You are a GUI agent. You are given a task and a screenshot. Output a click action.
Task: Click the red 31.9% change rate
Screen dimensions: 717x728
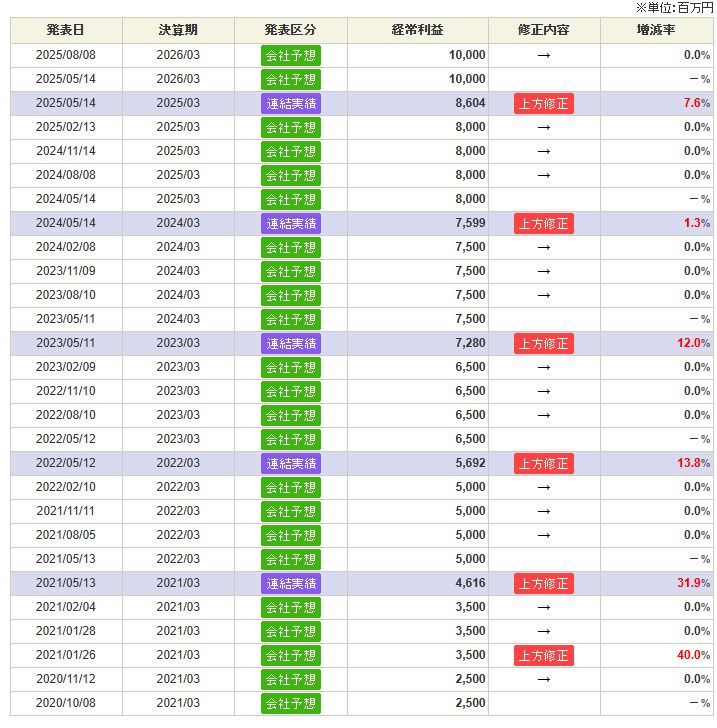(x=693, y=583)
